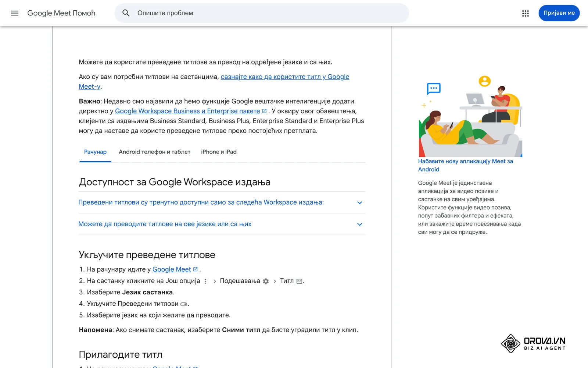Open the hamburger main menu

pyautogui.click(x=15, y=13)
